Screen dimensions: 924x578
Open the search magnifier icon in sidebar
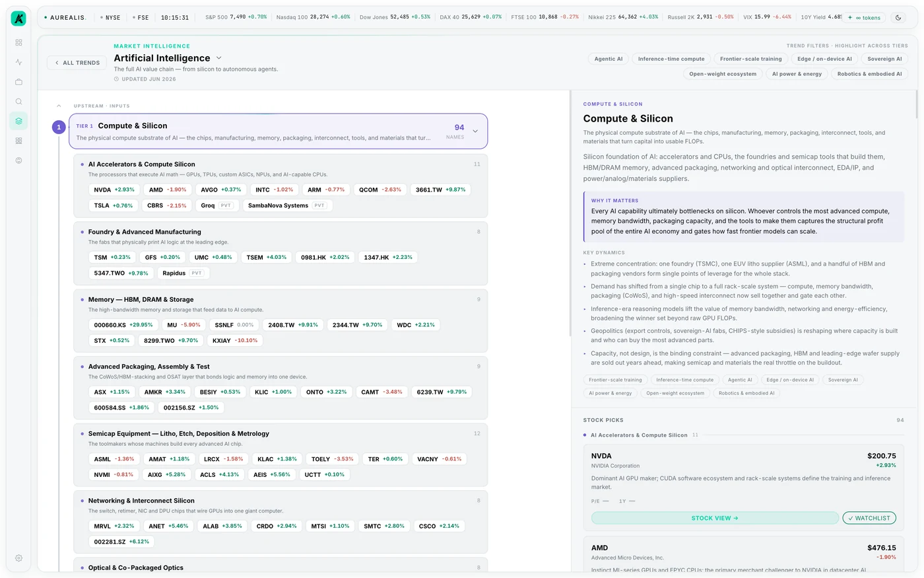[18, 102]
